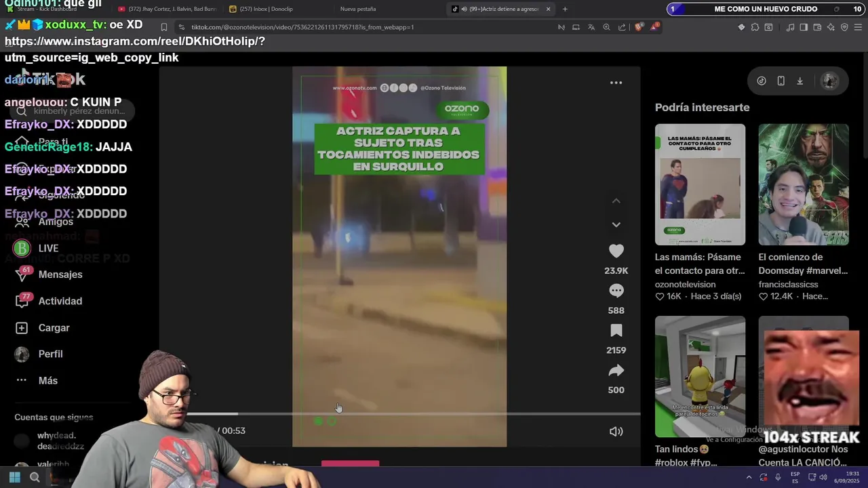
Task: Open the 'Las mamás: Pásame el contacto' thumbnail
Action: point(700,184)
